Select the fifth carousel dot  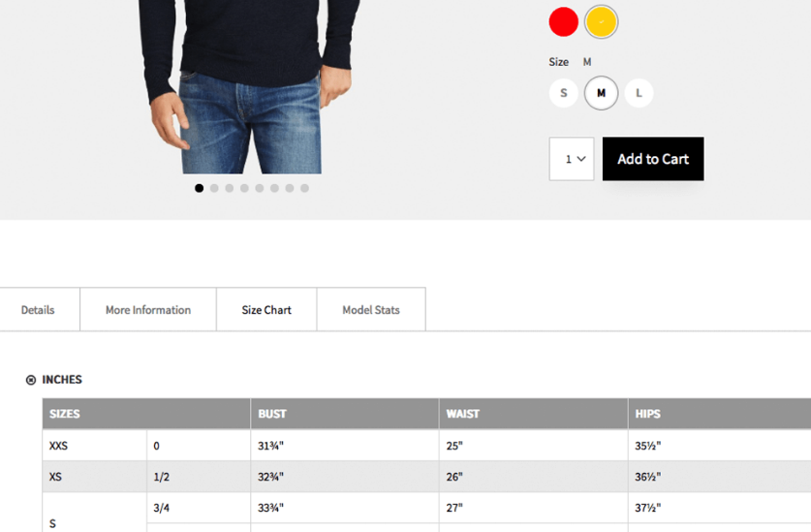click(x=260, y=188)
